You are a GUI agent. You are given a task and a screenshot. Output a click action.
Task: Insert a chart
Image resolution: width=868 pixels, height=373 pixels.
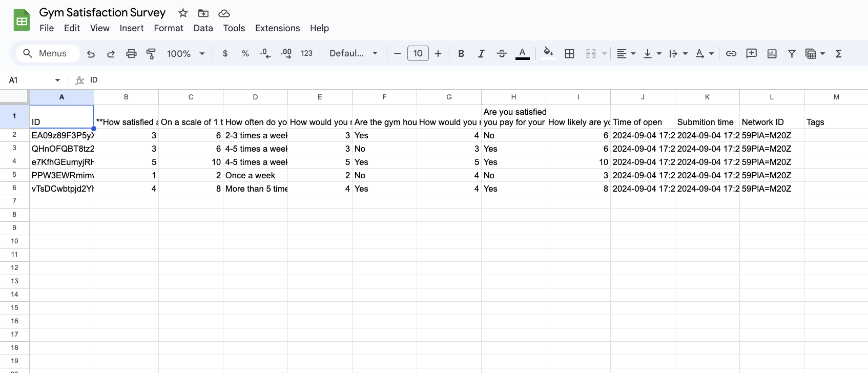772,53
